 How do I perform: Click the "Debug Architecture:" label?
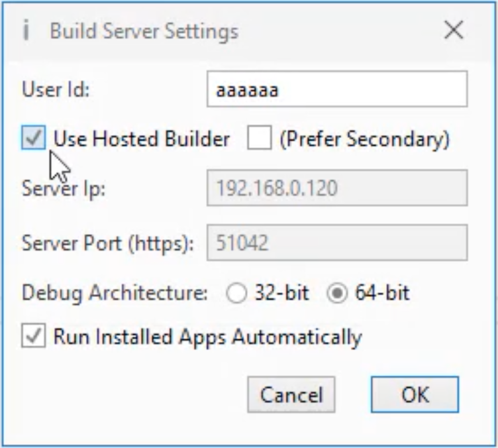(115, 293)
